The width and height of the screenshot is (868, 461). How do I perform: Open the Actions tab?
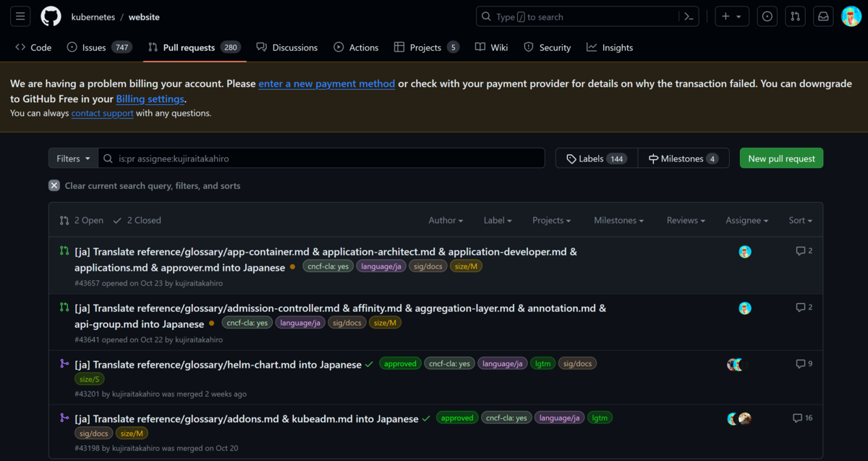(x=356, y=47)
